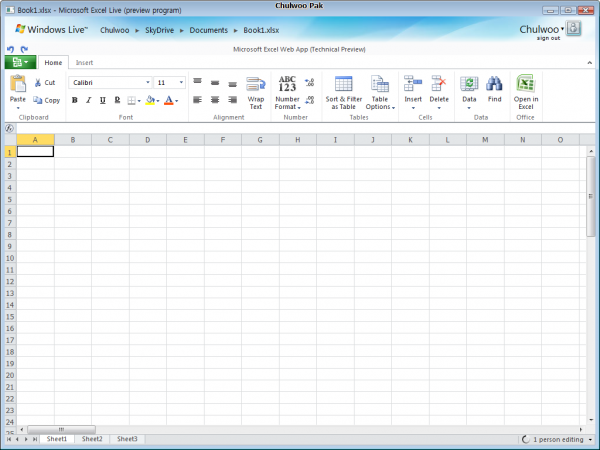This screenshot has height=450, width=600.
Task: Click the user profile picture icon
Action: pos(574,28)
